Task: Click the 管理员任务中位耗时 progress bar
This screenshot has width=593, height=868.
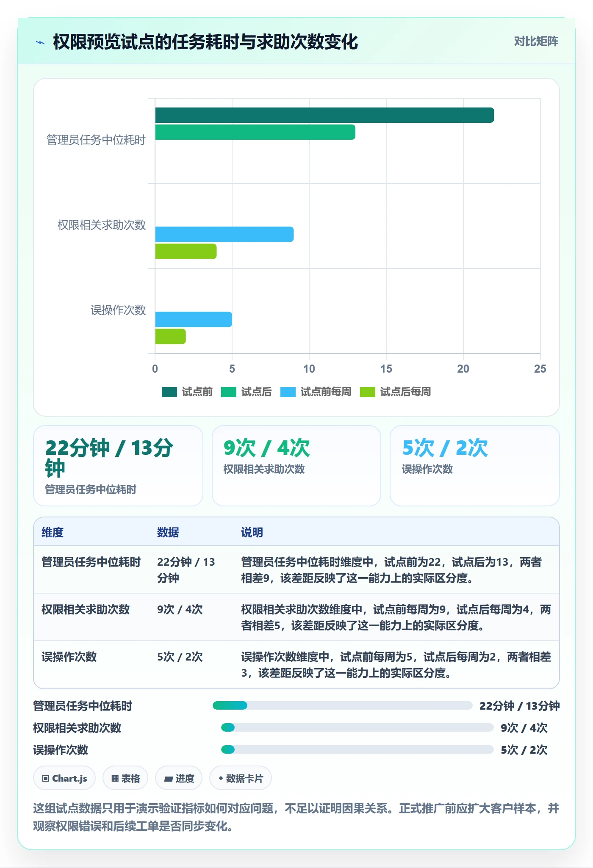Action: pyautogui.click(x=343, y=705)
